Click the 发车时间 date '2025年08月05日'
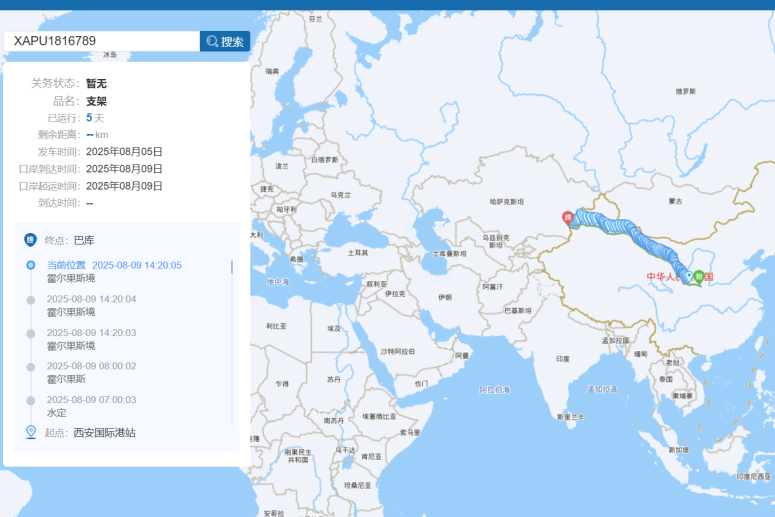Viewport: 775px width, 517px height. coord(124,152)
